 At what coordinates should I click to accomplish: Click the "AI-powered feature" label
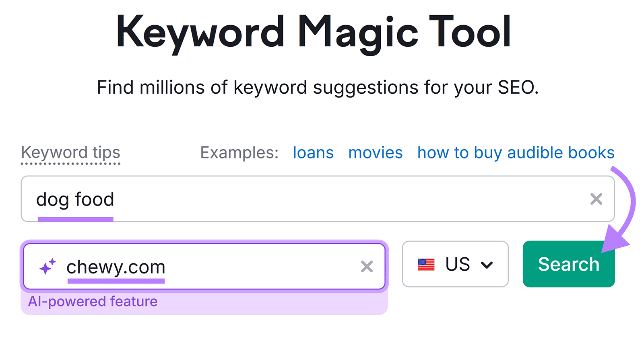click(93, 301)
